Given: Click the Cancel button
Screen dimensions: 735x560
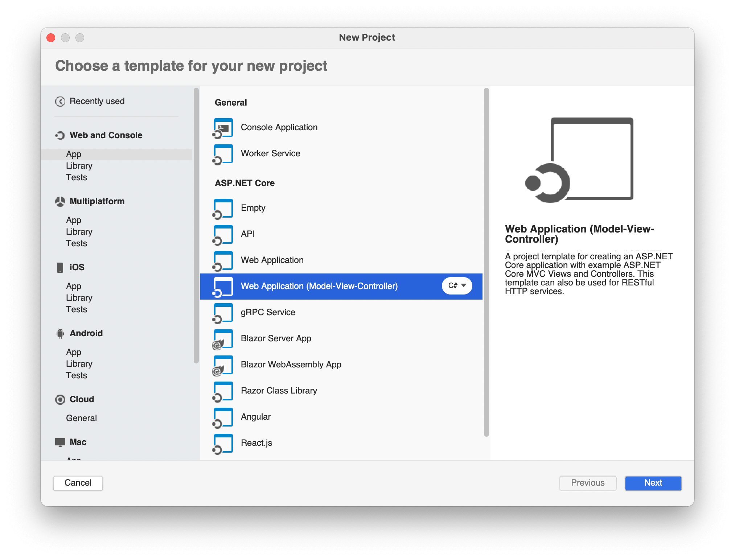Looking at the screenshot, I should pos(78,483).
